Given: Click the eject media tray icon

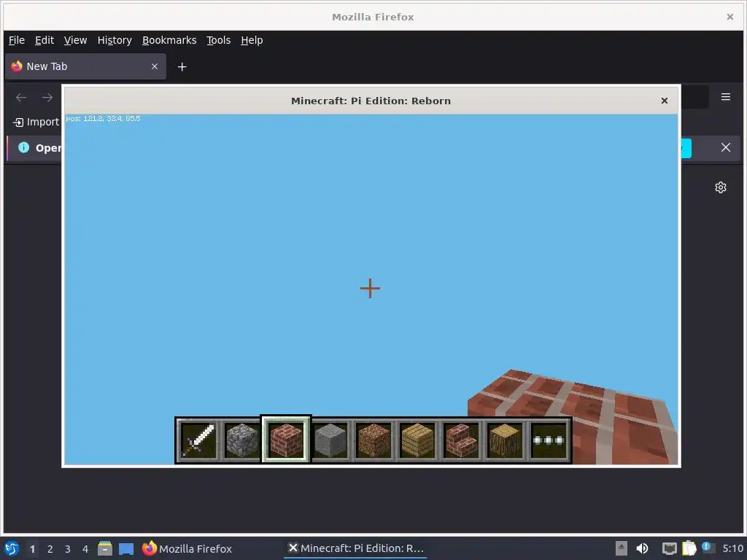Looking at the screenshot, I should coord(621,548).
